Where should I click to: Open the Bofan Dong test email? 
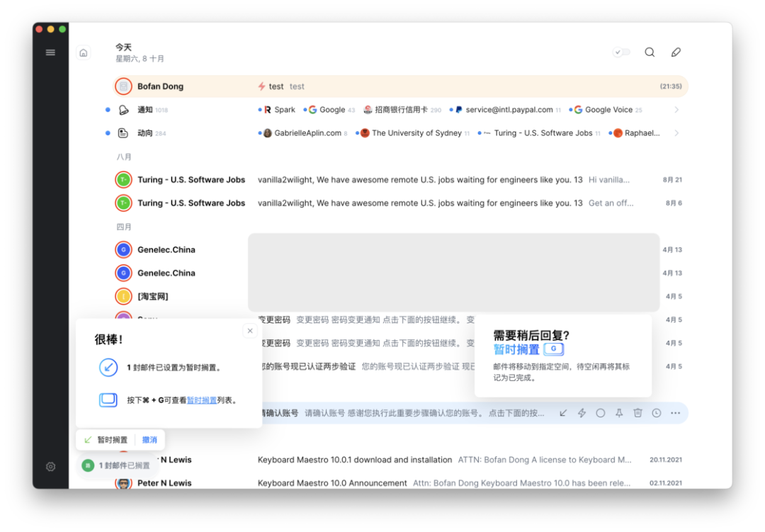[x=401, y=86]
